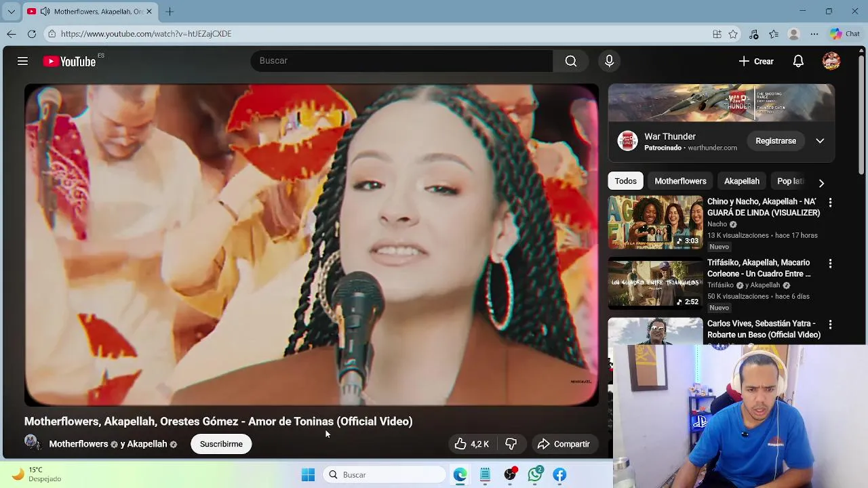Dislike the video with thumbs down
This screenshot has width=868, height=488.
coord(511,444)
